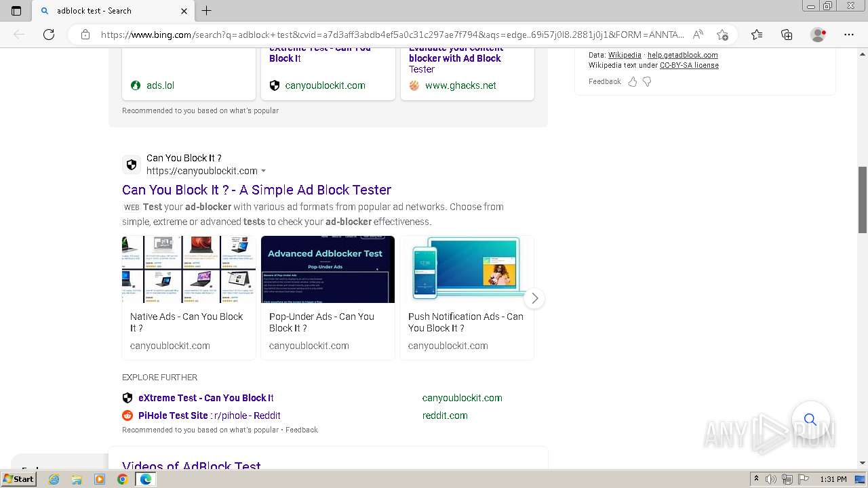Open the Windows Start menu
This screenshot has width=868, height=488.
tap(18, 479)
